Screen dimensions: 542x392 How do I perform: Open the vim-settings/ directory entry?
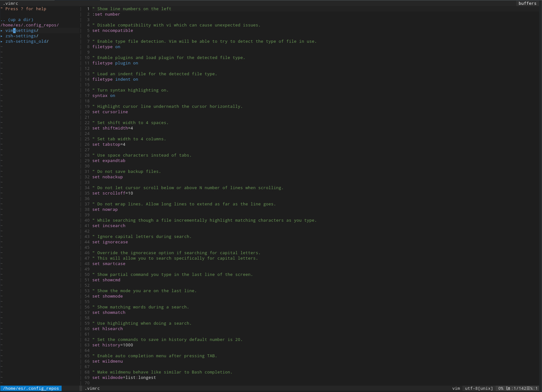22,31
